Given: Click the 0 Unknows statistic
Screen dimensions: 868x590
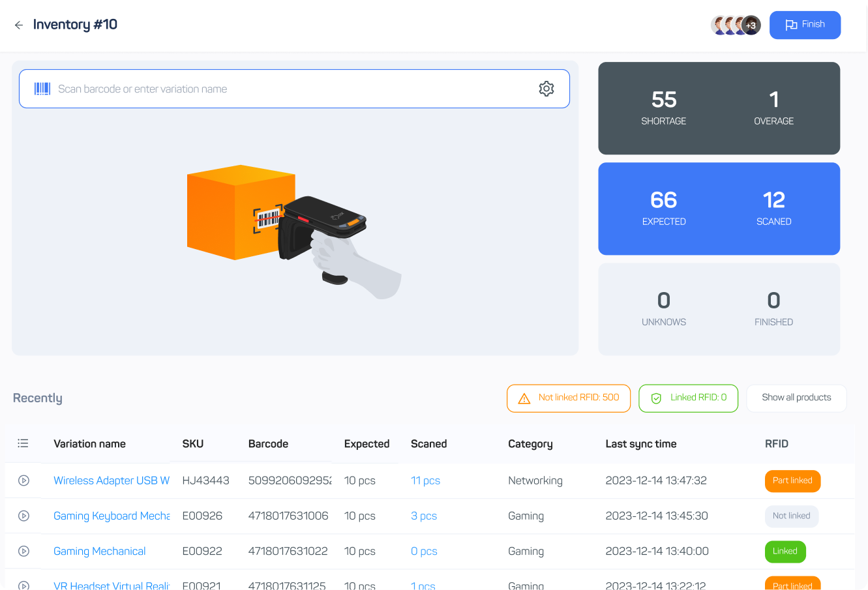Looking at the screenshot, I should tap(664, 308).
